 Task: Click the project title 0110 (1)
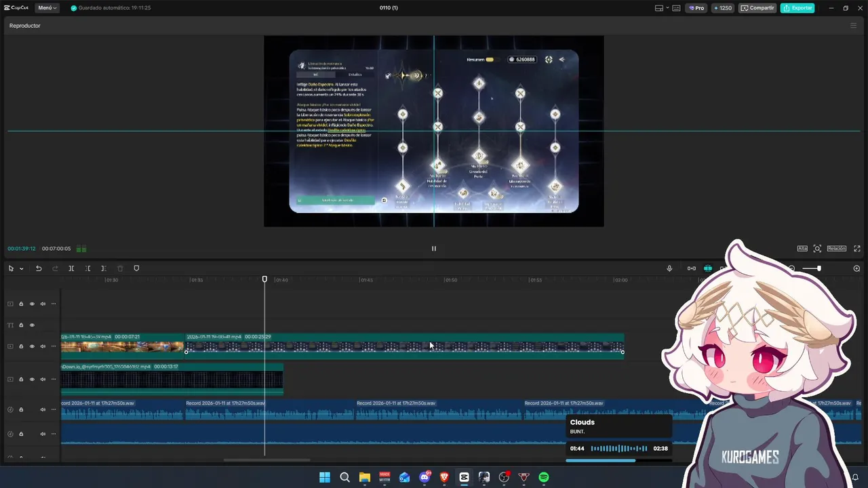tap(389, 8)
